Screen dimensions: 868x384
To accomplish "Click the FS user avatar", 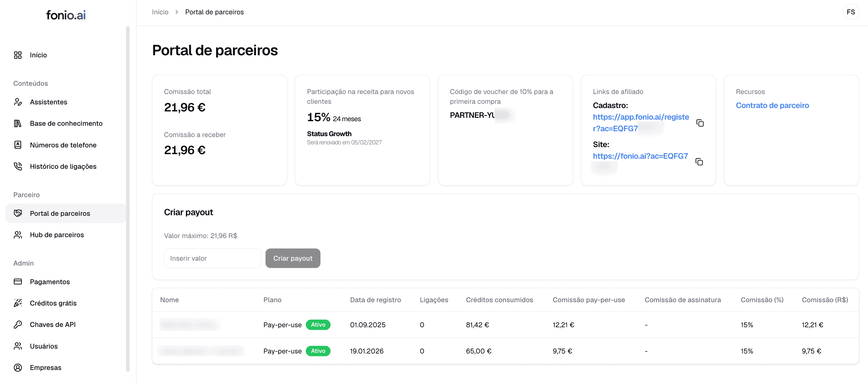I will [x=851, y=12].
